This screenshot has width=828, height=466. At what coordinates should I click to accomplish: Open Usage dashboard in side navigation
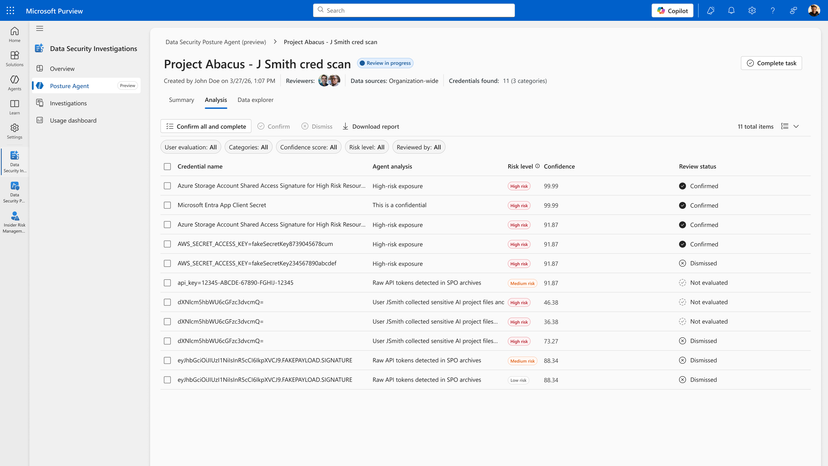point(86,120)
